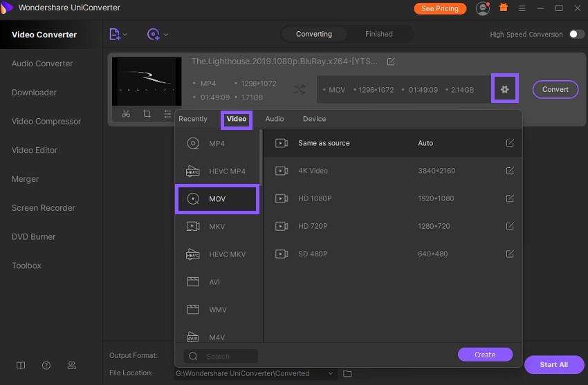Open the user guide book icon

tap(21, 365)
